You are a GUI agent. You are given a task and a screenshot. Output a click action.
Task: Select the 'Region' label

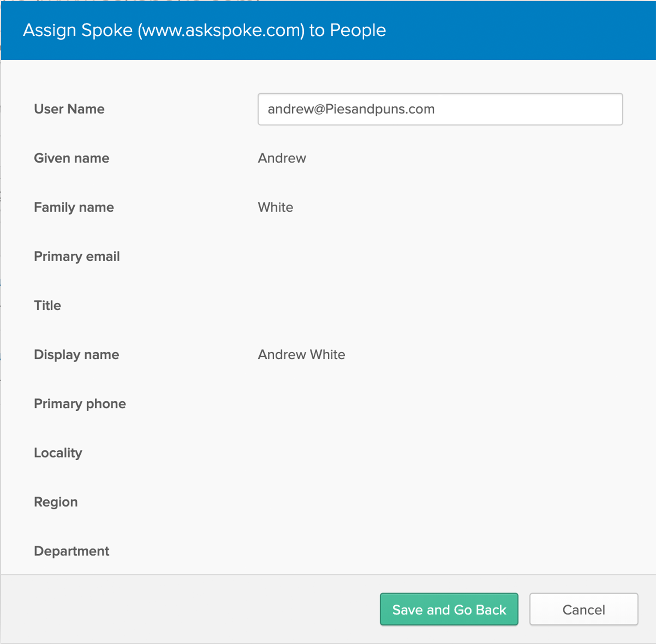click(56, 502)
